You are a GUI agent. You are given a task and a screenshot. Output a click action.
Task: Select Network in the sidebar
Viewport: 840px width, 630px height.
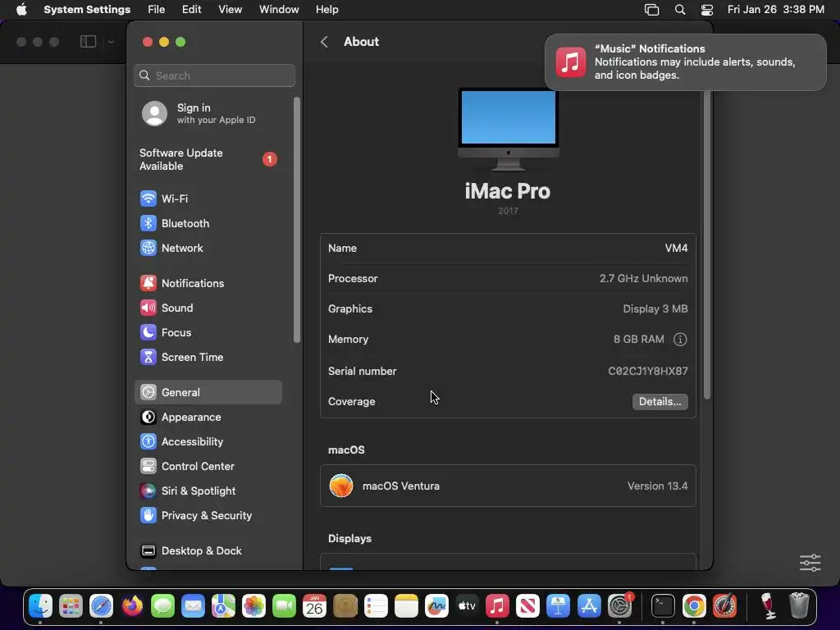[208, 248]
